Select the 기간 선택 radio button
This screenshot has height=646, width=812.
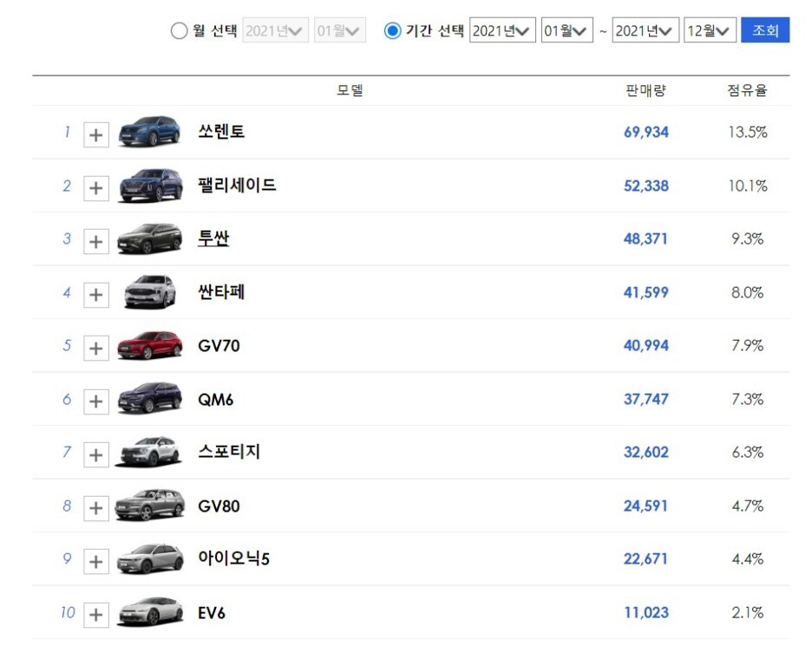pyautogui.click(x=392, y=30)
